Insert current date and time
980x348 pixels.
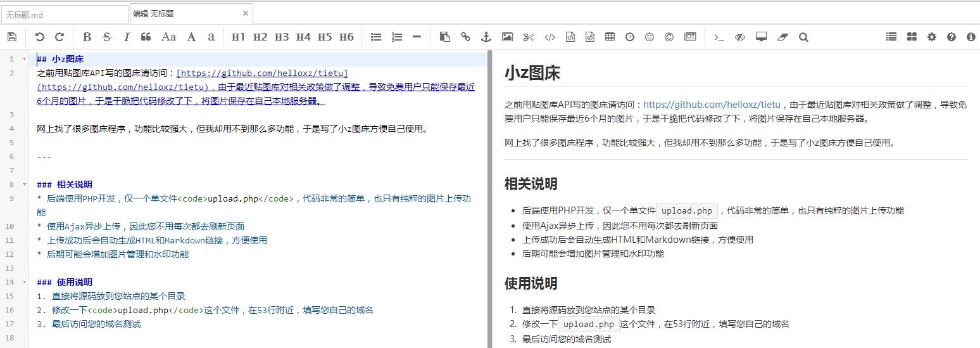pos(630,37)
